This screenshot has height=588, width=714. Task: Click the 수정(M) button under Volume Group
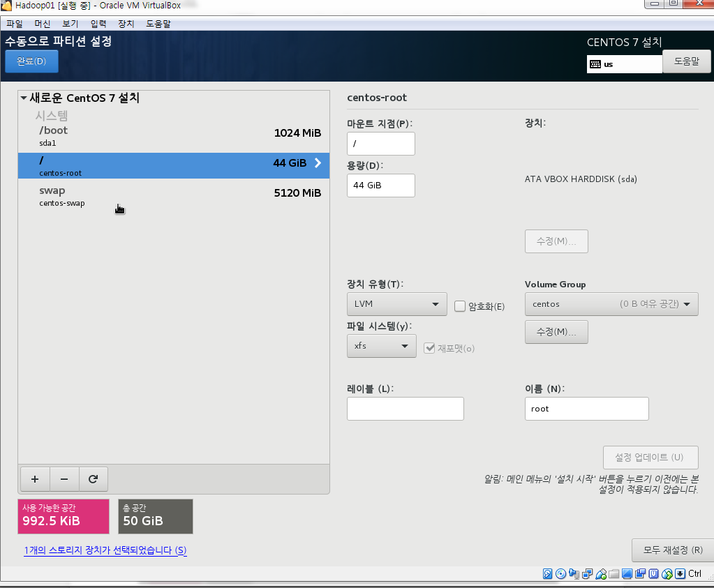[x=556, y=332]
